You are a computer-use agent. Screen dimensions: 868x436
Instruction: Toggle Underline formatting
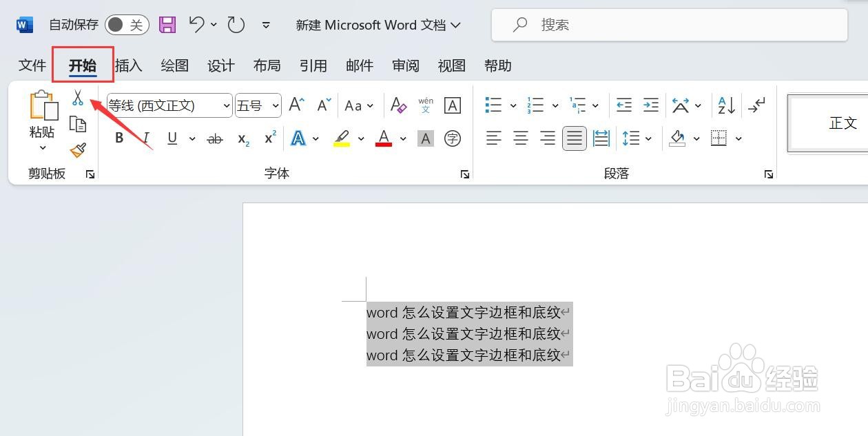point(172,138)
